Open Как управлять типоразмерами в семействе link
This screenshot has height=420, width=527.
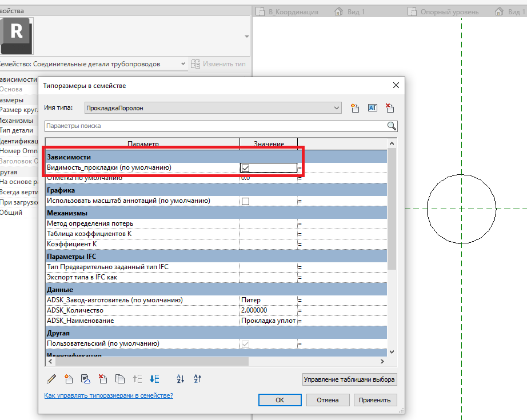click(x=109, y=395)
